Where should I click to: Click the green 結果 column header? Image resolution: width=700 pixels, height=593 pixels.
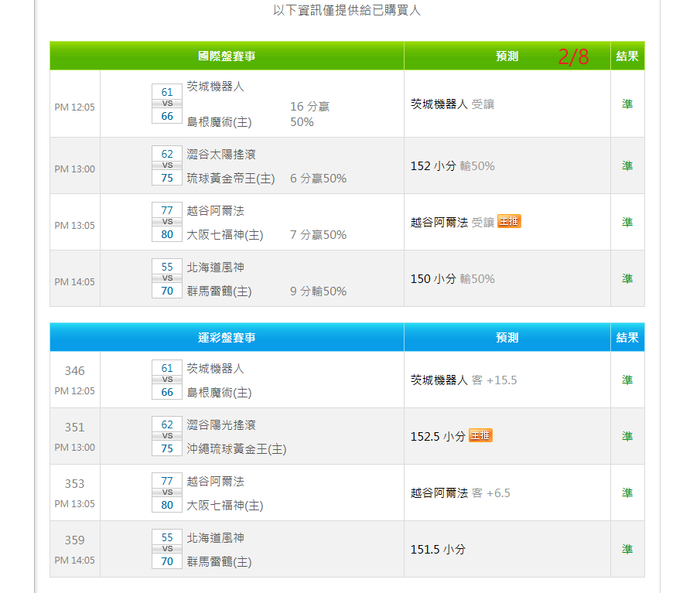(627, 56)
